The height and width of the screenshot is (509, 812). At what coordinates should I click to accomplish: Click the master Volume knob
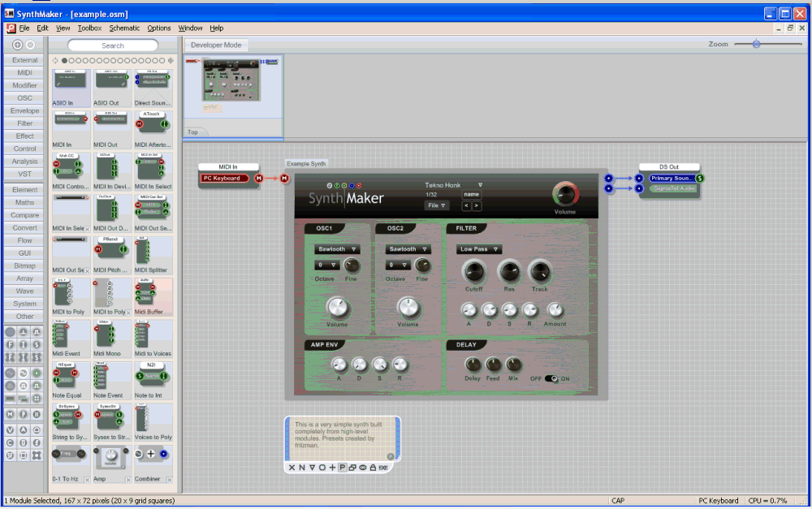point(565,194)
